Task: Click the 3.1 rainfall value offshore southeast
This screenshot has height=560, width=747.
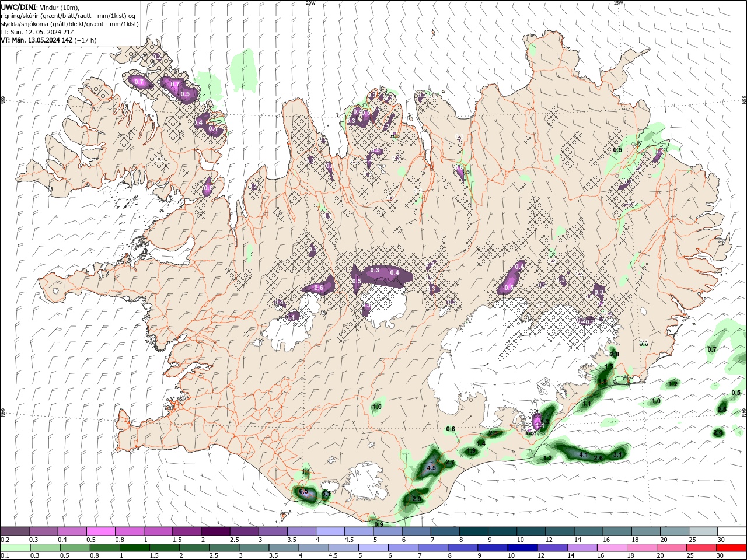Action: tap(619, 454)
